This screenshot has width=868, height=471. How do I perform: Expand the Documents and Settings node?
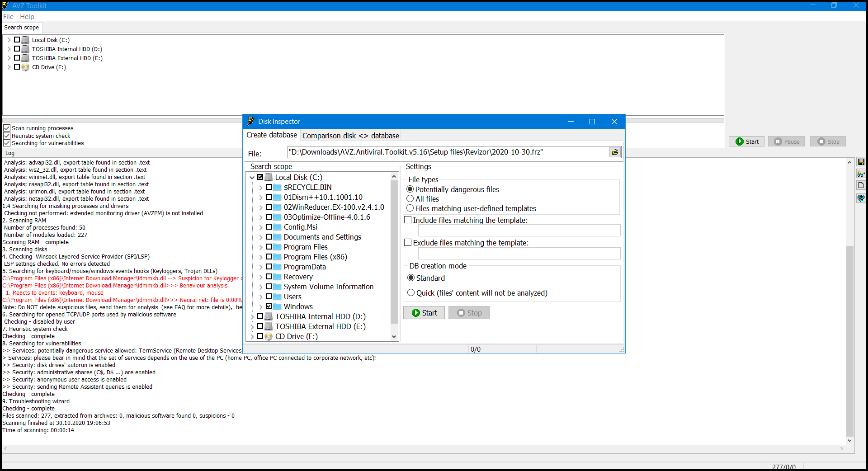point(261,237)
